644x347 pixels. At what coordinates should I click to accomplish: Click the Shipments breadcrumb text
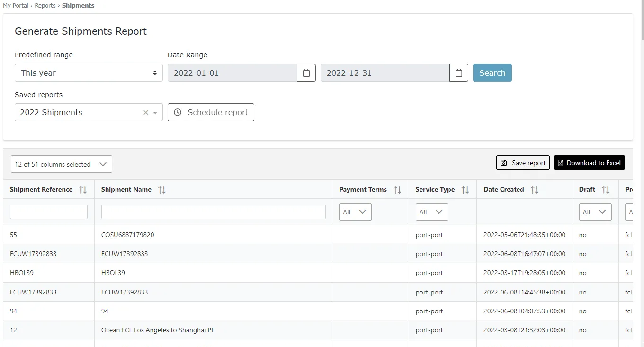pos(78,6)
